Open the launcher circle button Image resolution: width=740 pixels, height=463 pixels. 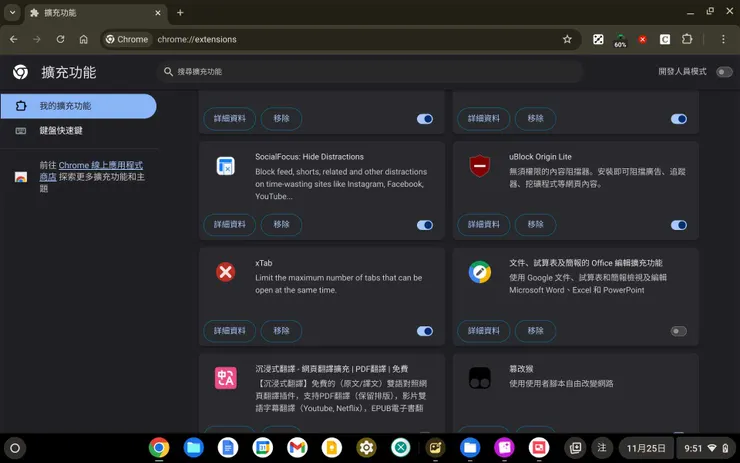(x=15, y=448)
